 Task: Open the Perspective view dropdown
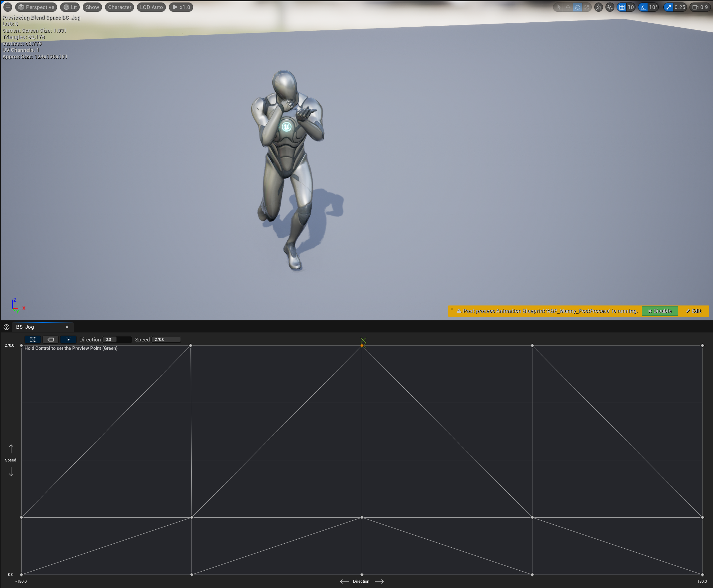point(36,7)
